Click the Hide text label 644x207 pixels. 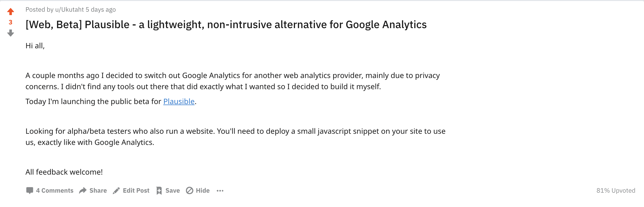pos(203,191)
